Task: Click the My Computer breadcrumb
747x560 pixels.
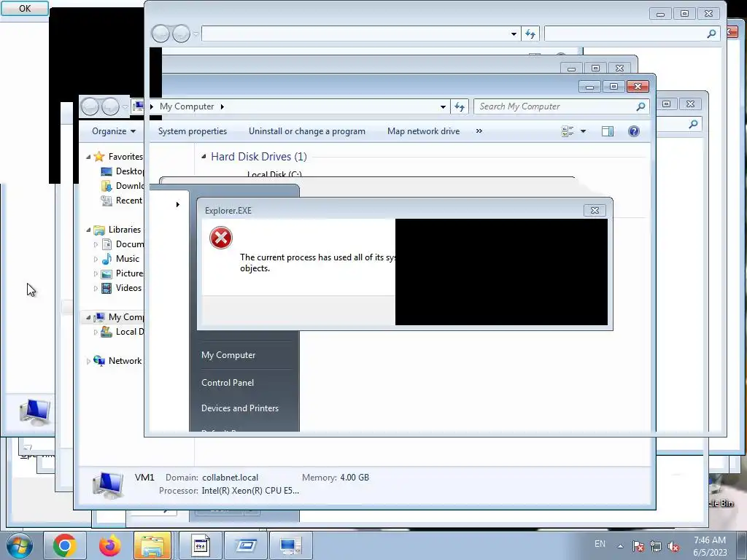Action: click(x=187, y=106)
